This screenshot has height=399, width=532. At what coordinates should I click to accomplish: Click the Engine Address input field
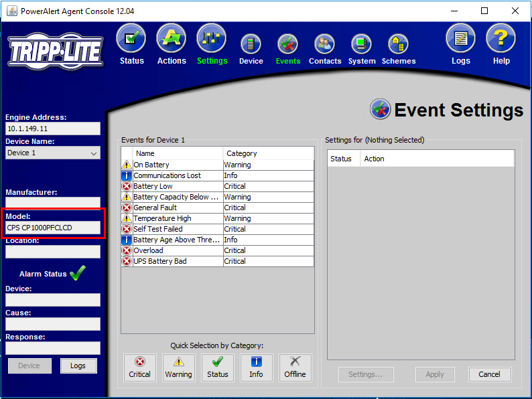pos(53,129)
